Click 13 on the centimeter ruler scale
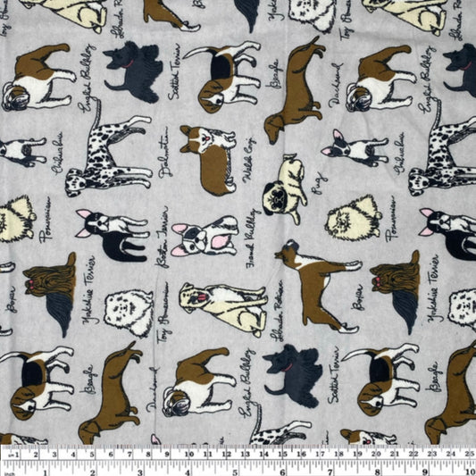 point(246,455)
